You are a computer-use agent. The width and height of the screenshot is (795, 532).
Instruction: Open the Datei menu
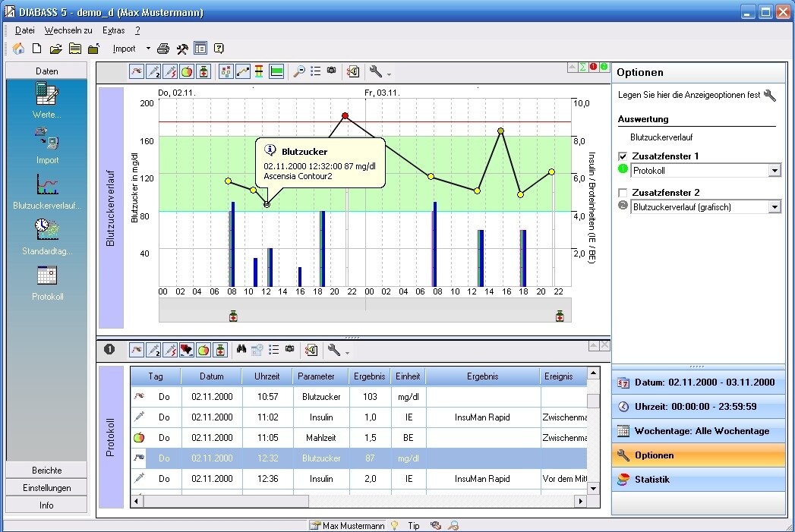click(x=24, y=30)
